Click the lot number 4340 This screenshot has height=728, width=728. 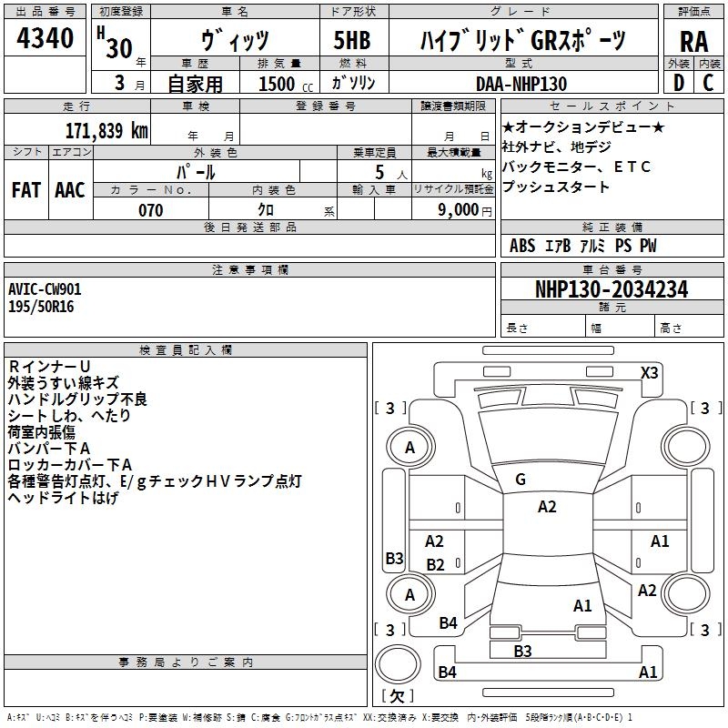45,39
